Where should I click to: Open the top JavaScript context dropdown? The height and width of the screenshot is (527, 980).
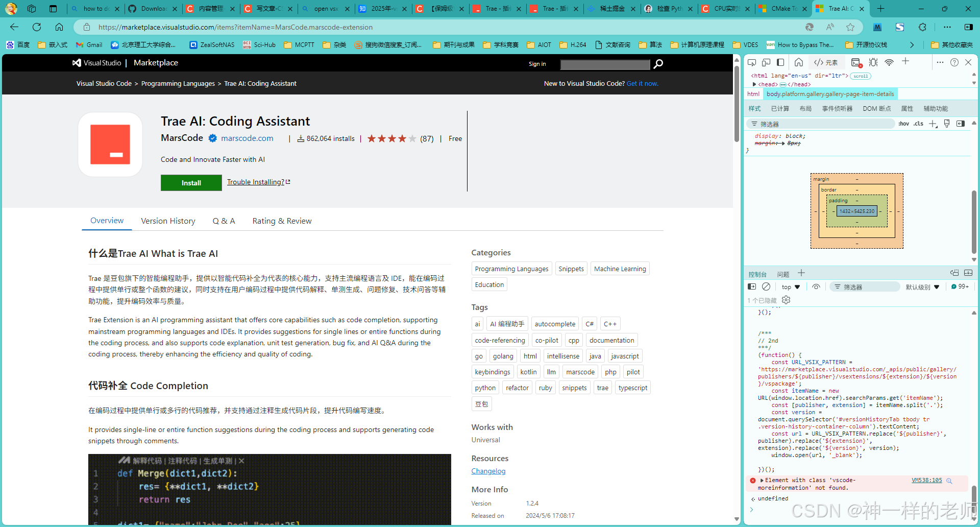click(x=791, y=287)
